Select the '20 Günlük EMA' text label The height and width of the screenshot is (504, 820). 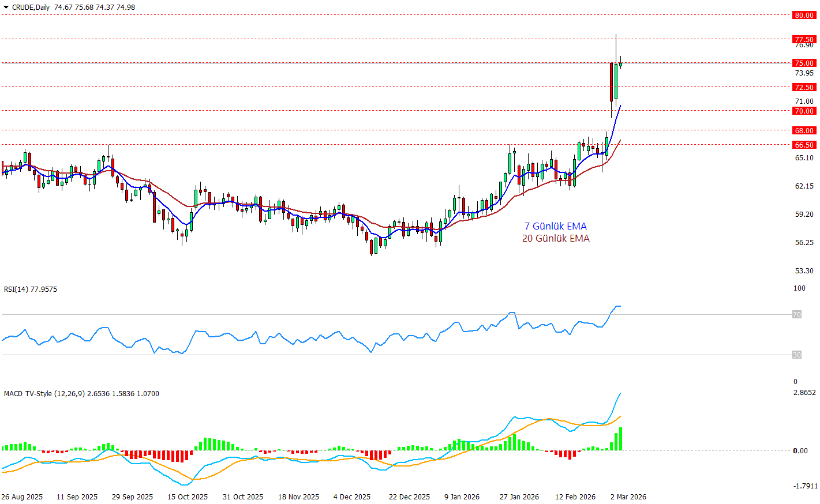pos(556,238)
